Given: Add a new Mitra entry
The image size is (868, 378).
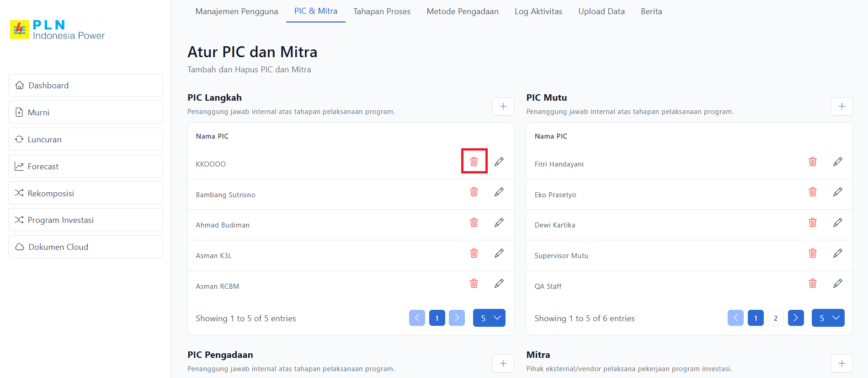Looking at the screenshot, I should coord(841,363).
